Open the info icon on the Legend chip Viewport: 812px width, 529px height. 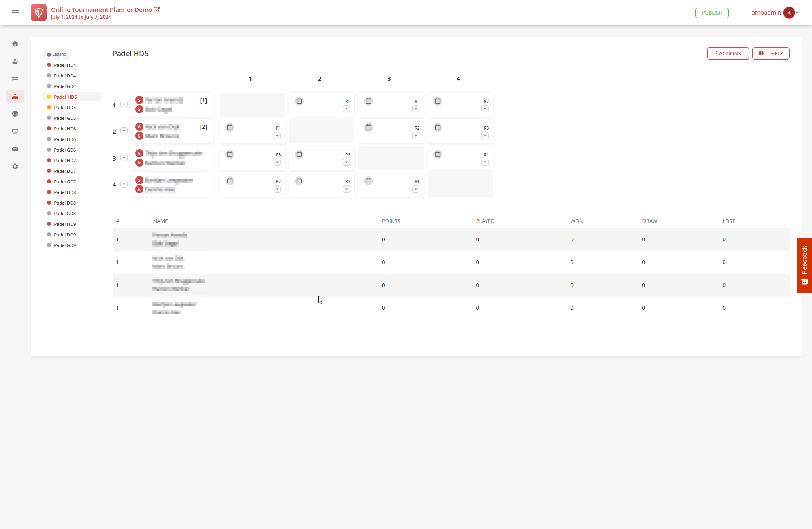pyautogui.click(x=50, y=54)
